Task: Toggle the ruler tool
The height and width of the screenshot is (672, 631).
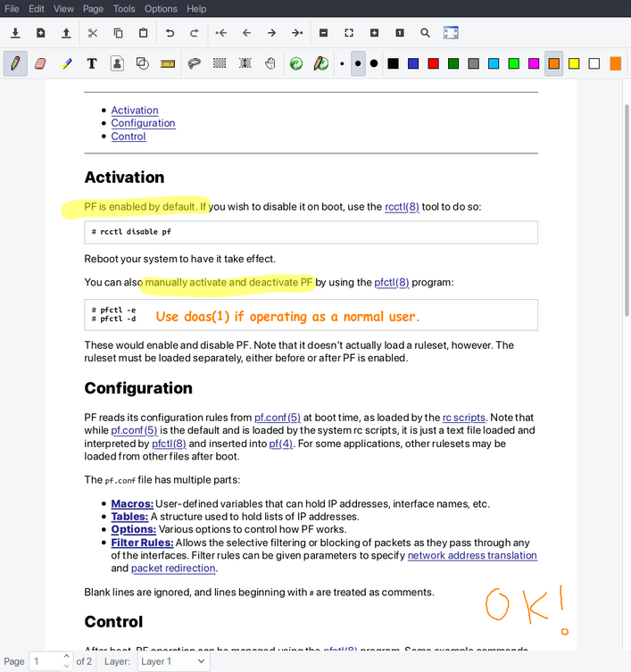Action: point(168,64)
